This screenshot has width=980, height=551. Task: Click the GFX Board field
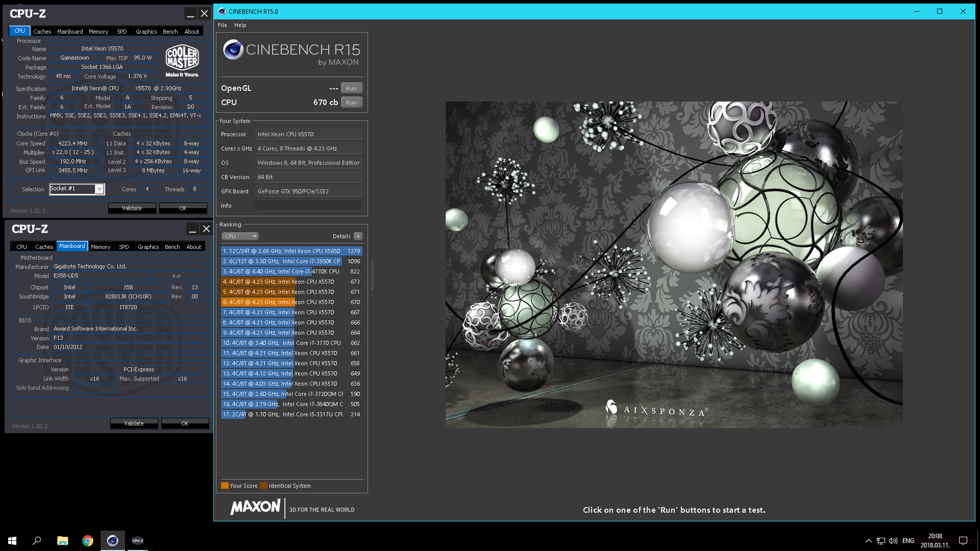309,191
